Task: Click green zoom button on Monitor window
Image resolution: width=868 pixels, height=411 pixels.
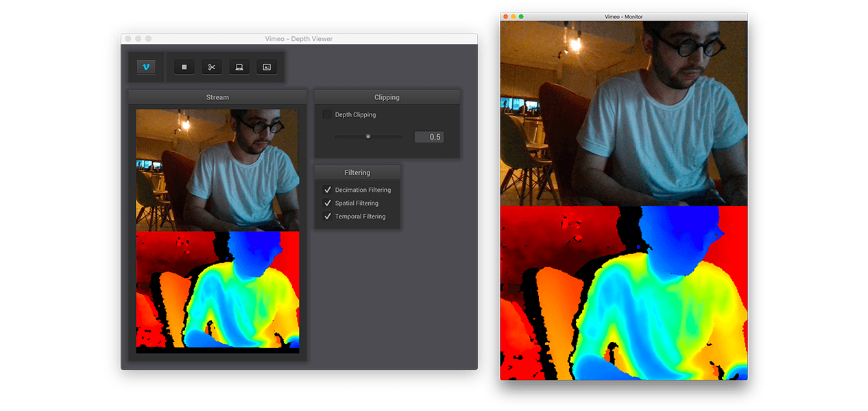Action: click(x=522, y=16)
